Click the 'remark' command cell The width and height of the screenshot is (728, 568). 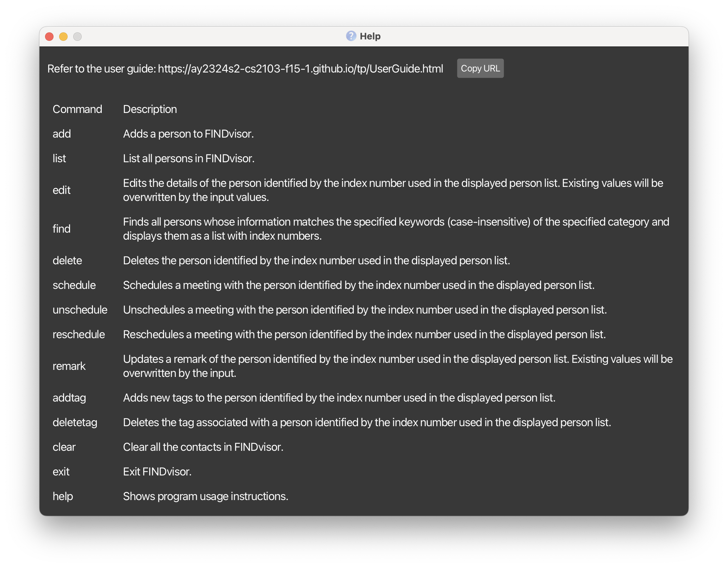pyautogui.click(x=69, y=366)
